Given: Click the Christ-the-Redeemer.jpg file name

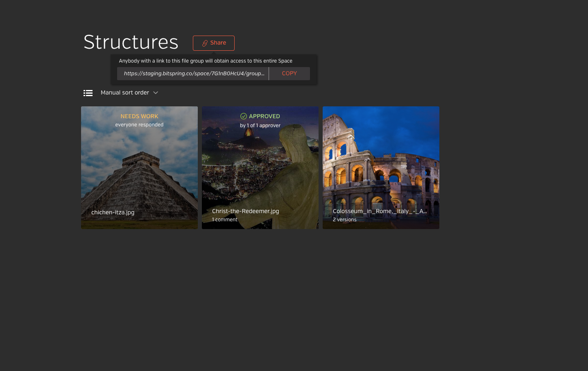Looking at the screenshot, I should pos(246,211).
